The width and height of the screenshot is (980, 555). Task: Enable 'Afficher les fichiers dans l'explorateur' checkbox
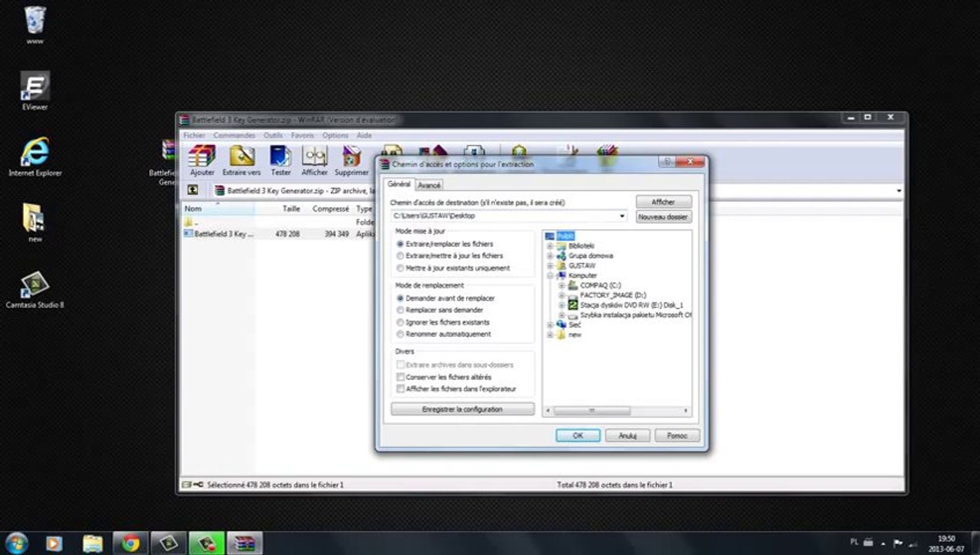point(400,389)
